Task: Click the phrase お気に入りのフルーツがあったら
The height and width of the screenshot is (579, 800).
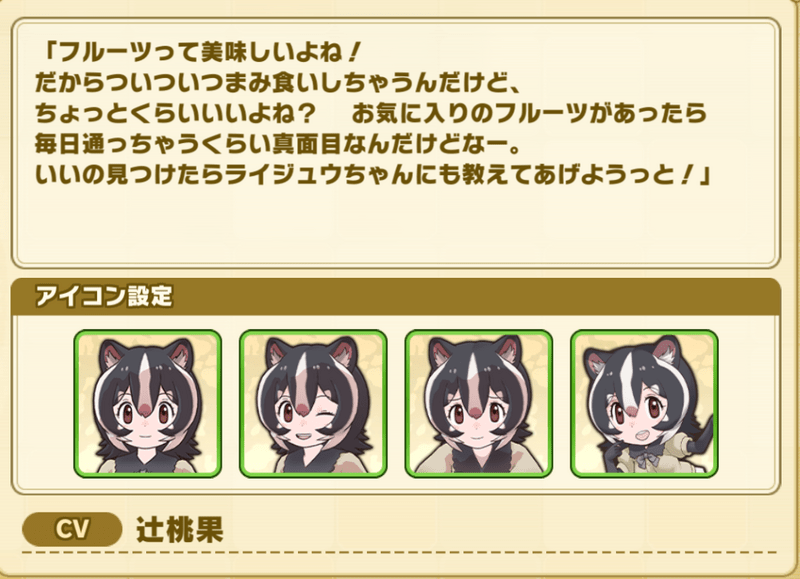Action: (529, 114)
